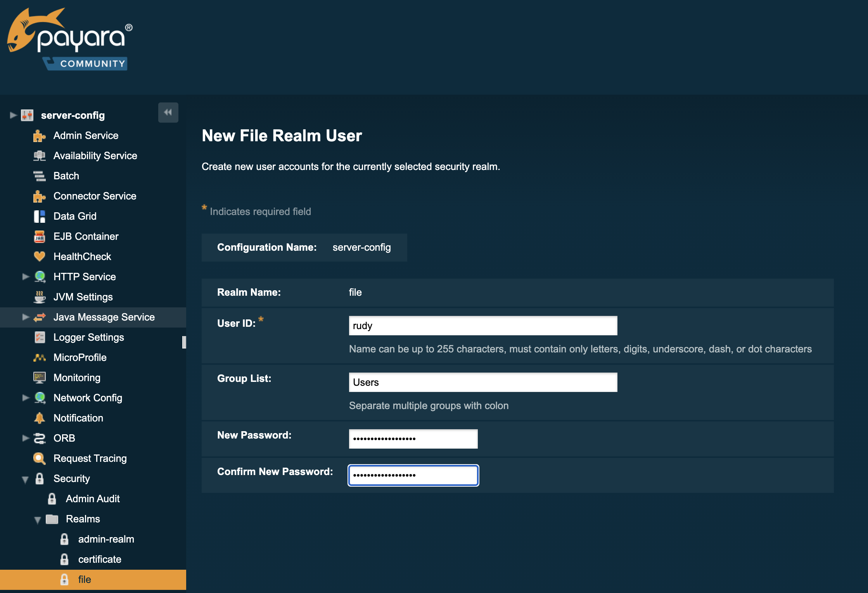This screenshot has width=868, height=593.
Task: Open the admin-realm tree item
Action: (106, 539)
